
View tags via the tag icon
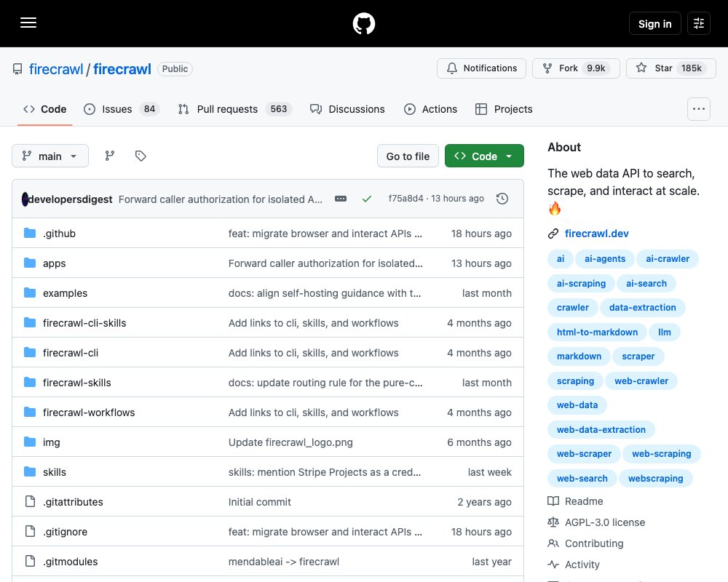pyautogui.click(x=141, y=156)
